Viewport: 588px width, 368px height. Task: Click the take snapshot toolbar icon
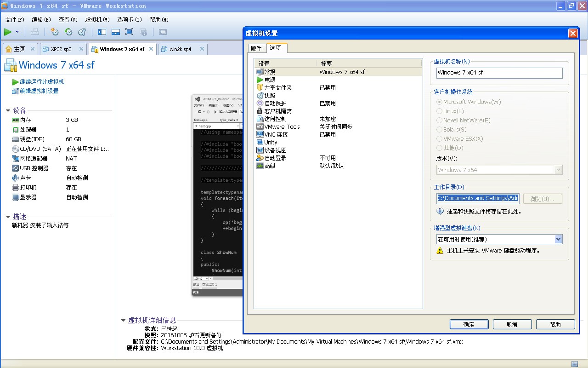coord(55,32)
